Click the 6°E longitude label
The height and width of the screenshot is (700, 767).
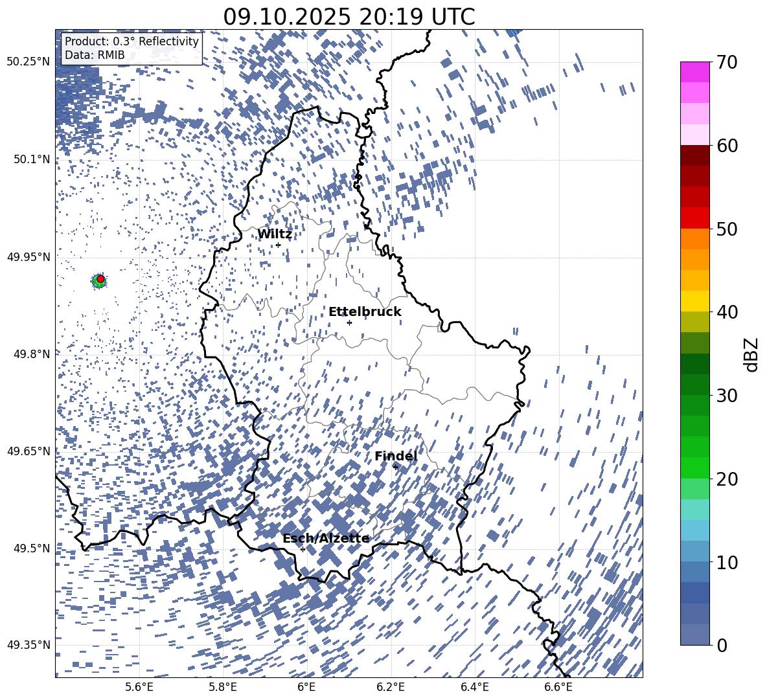click(x=306, y=687)
